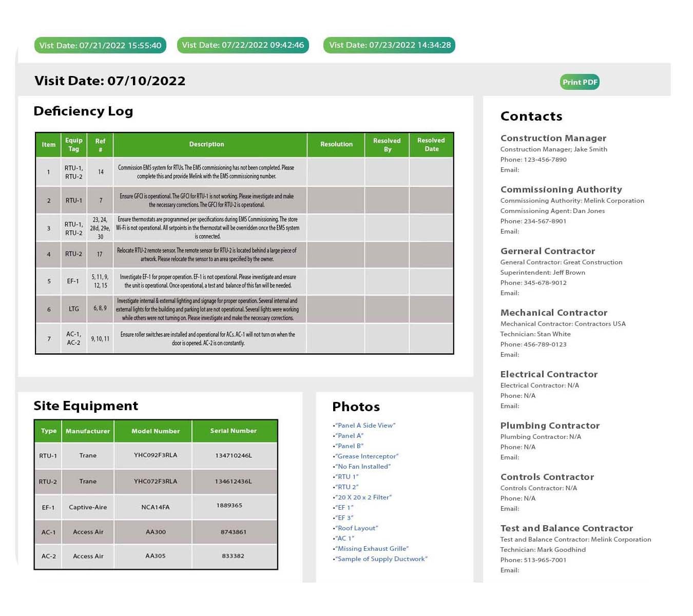Viewport: 693px width, 616px height.
Task: Open the 07/21/2022 15:55:40 visit tab
Action: [x=100, y=45]
